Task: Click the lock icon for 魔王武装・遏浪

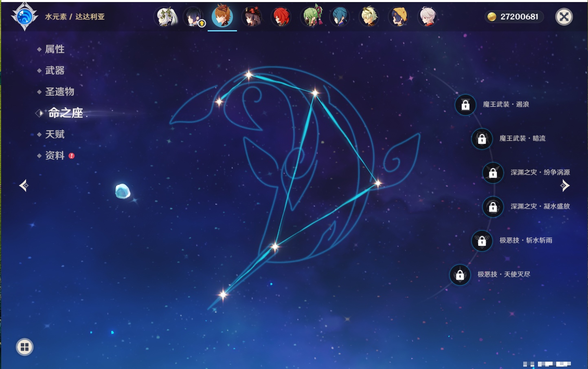Action: click(465, 105)
